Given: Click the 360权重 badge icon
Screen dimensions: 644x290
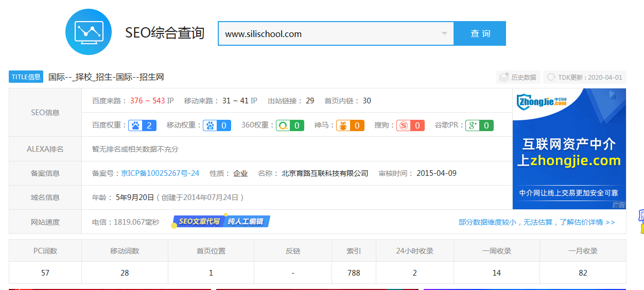Looking at the screenshot, I should [x=289, y=125].
